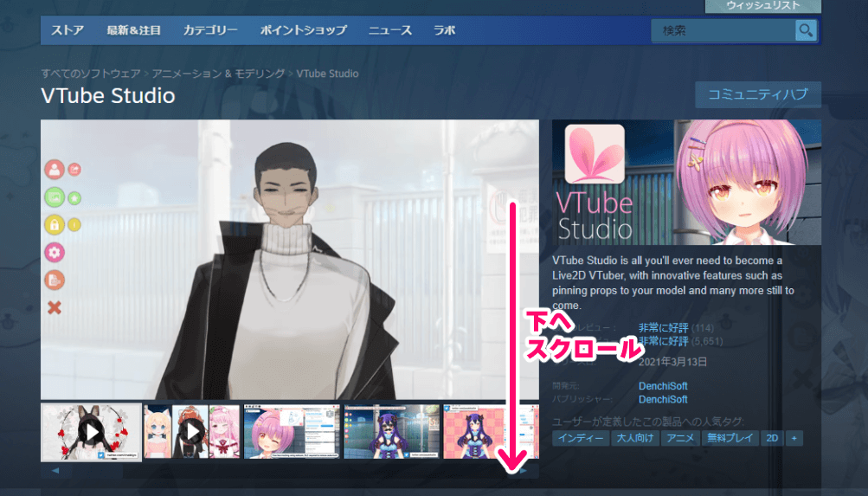Go to すべてのソフトウェア breadcrumb
868x496 pixels.
tap(91, 73)
